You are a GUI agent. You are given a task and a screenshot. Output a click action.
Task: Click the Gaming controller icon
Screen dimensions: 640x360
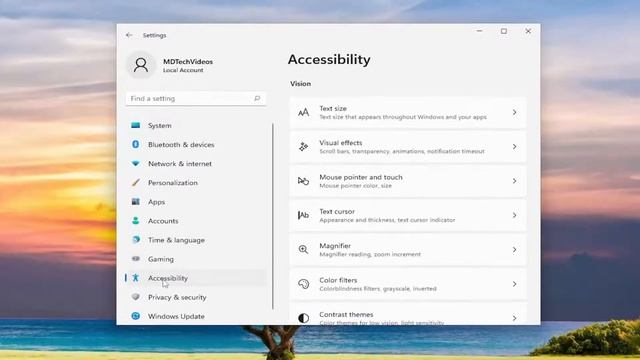tap(136, 259)
